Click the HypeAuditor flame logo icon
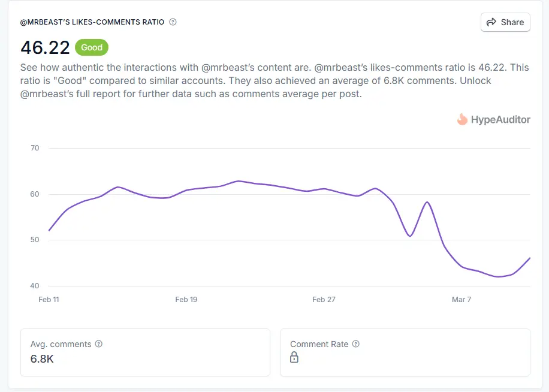549x392 pixels. click(462, 119)
